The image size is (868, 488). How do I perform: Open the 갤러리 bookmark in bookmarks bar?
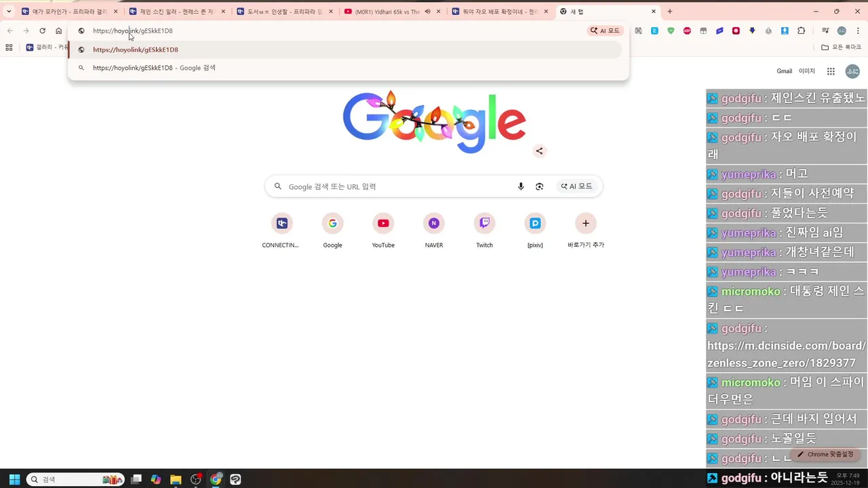coord(47,47)
